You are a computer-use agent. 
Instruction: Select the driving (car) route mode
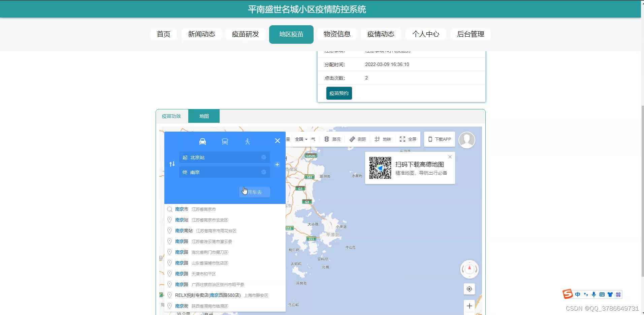(x=202, y=141)
